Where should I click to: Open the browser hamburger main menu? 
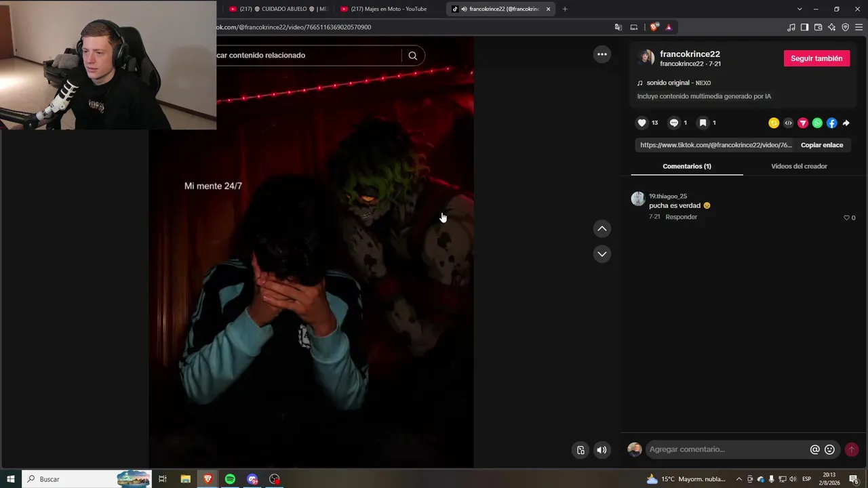pos(859,27)
